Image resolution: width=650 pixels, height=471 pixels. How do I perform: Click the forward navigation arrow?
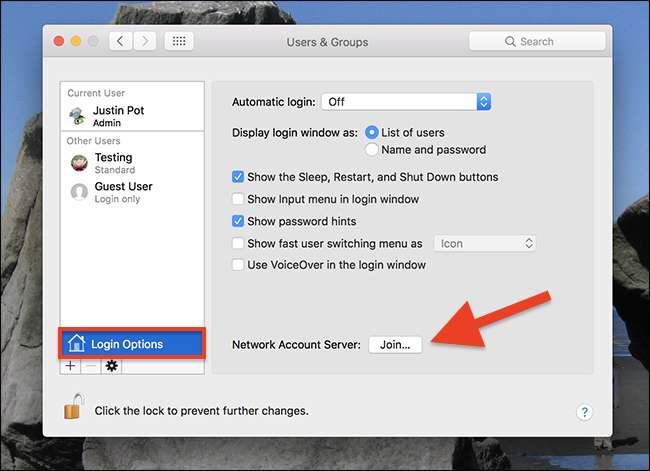pyautogui.click(x=146, y=41)
